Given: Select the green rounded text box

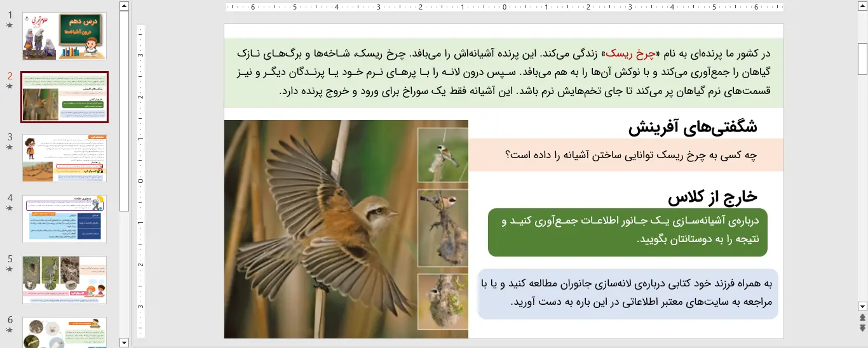Looking at the screenshot, I should [x=628, y=231].
